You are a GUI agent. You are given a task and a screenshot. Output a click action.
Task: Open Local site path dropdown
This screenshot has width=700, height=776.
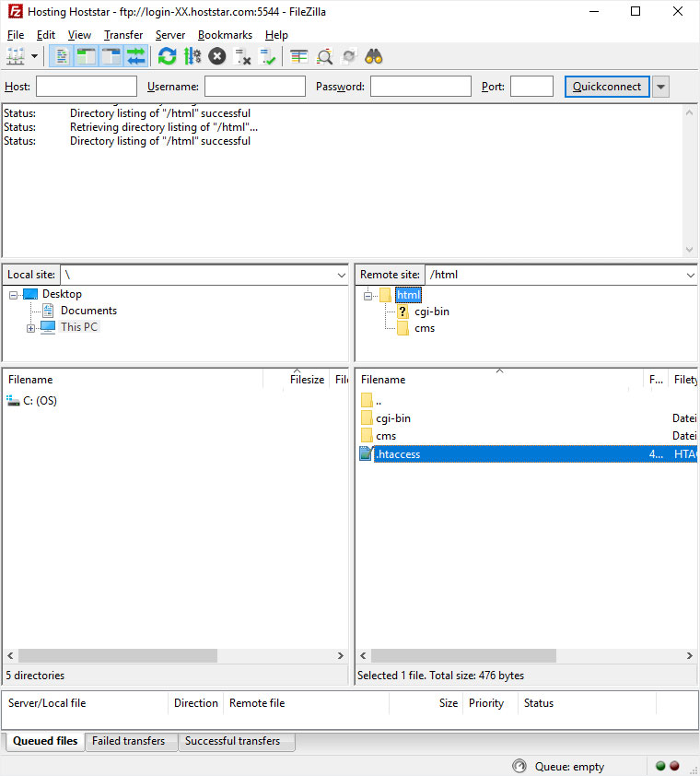coord(342,275)
